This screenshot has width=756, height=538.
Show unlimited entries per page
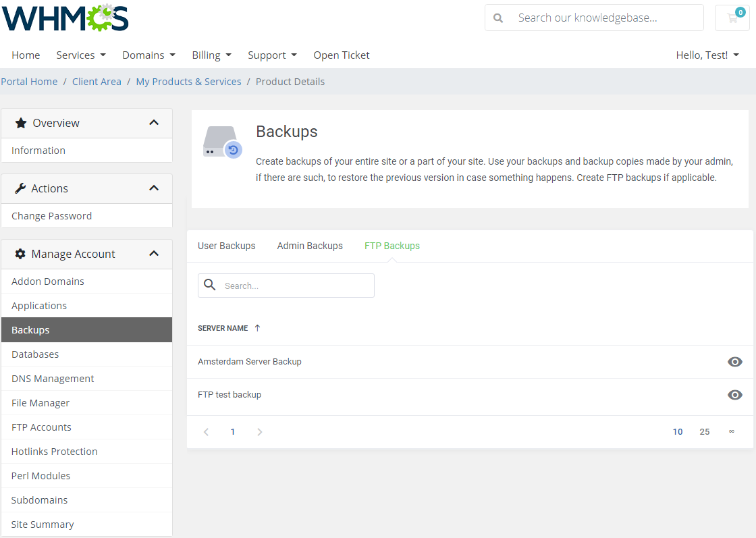[x=732, y=431]
